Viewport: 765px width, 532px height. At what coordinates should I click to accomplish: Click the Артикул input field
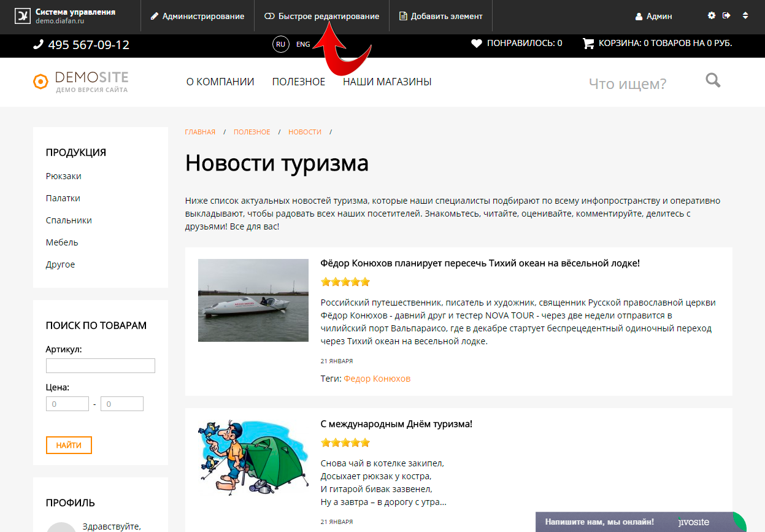(101, 366)
